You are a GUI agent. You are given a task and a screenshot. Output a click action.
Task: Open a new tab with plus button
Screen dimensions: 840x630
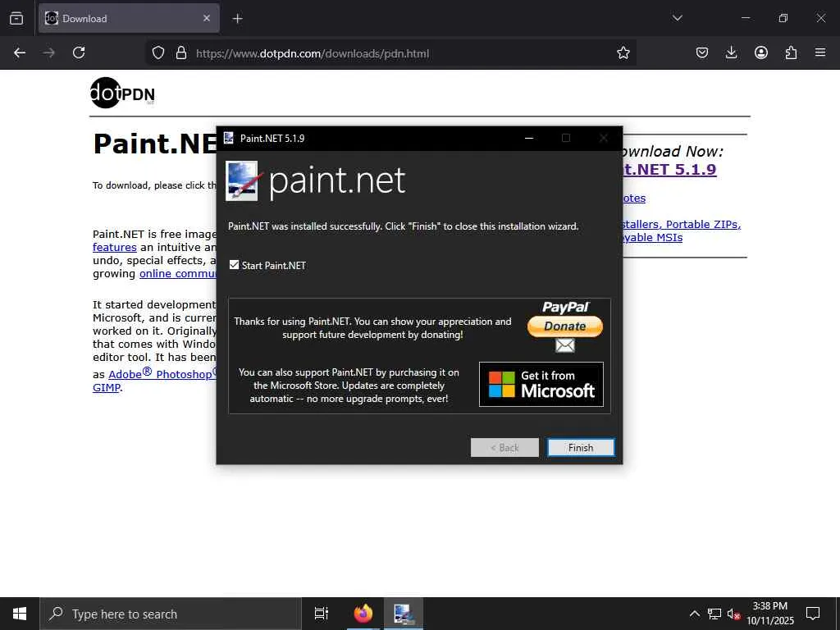tap(237, 19)
